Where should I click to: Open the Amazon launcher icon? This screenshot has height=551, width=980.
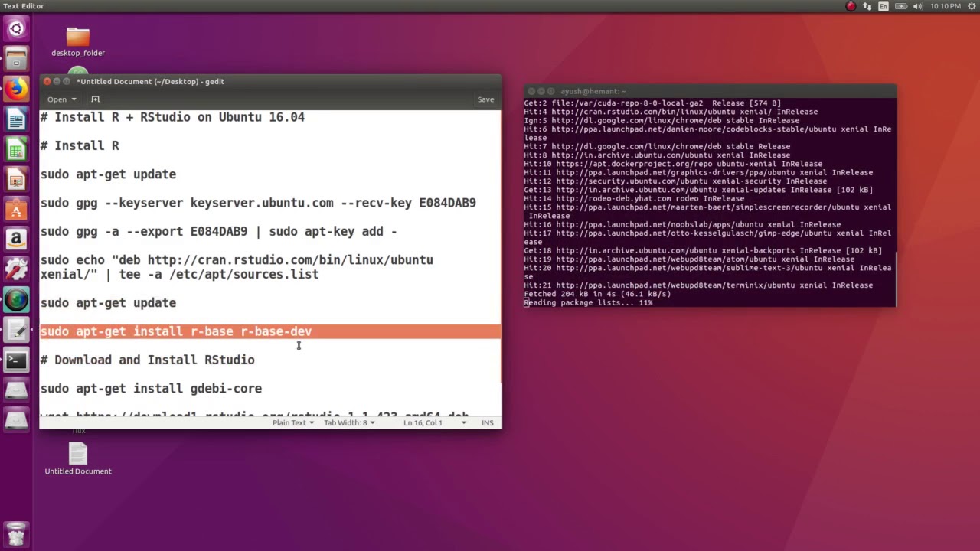(x=16, y=240)
